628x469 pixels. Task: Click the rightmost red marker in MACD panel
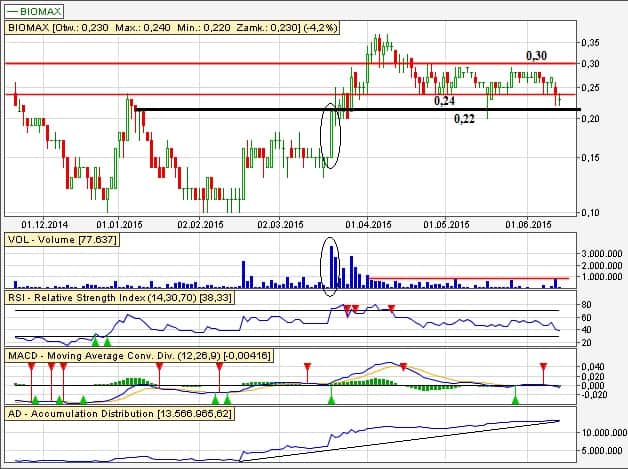(543, 367)
